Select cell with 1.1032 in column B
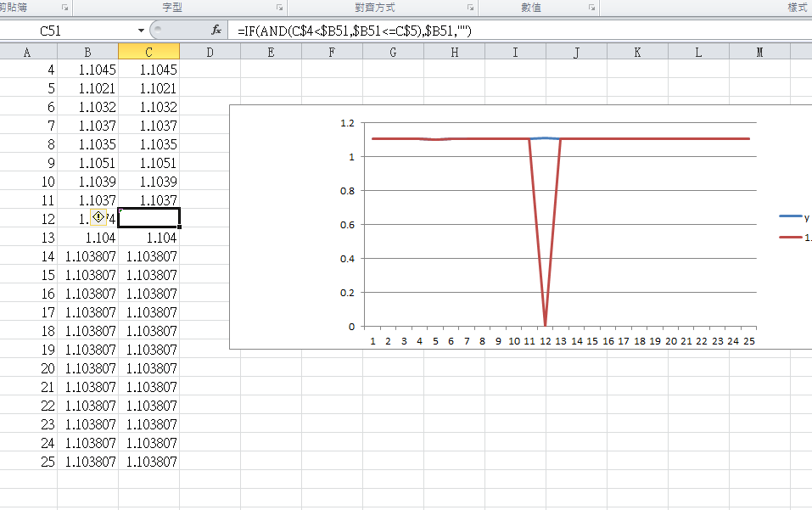 click(x=87, y=107)
